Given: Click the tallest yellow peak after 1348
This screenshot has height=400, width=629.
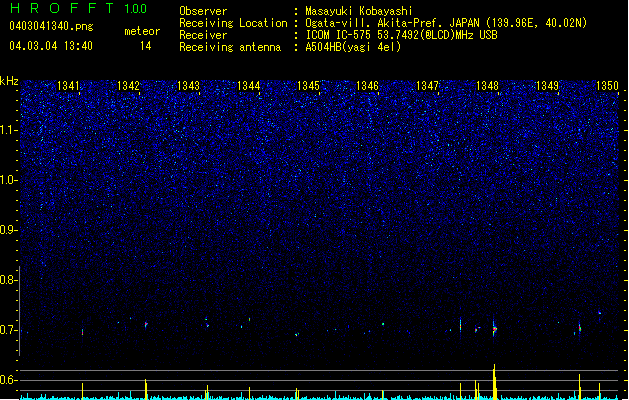Looking at the screenshot, I should click(495, 382).
